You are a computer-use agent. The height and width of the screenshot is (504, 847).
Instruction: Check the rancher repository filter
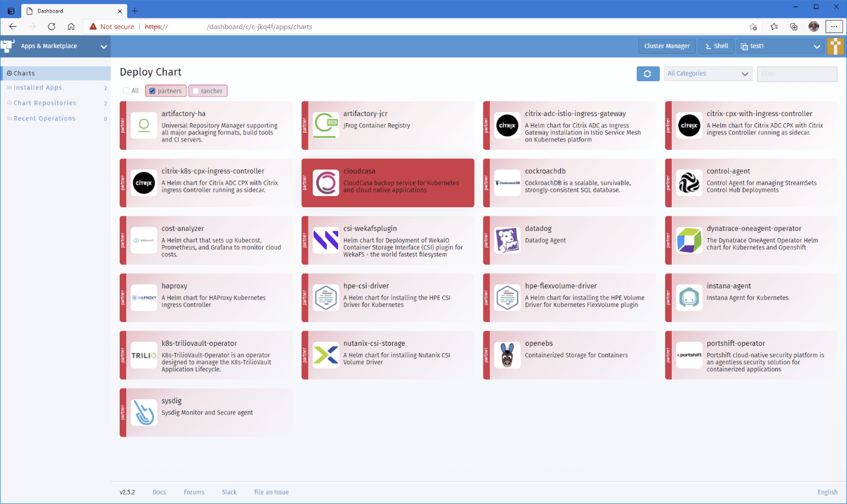point(195,91)
